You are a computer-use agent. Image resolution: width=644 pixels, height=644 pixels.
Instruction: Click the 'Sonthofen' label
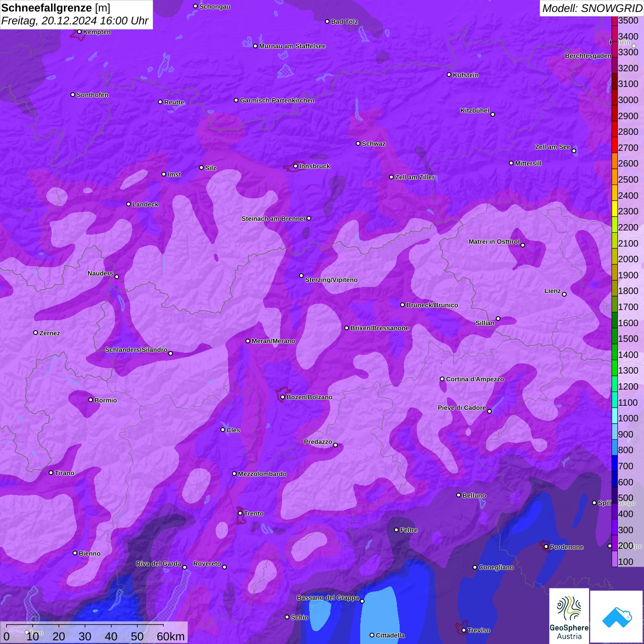coord(92,95)
